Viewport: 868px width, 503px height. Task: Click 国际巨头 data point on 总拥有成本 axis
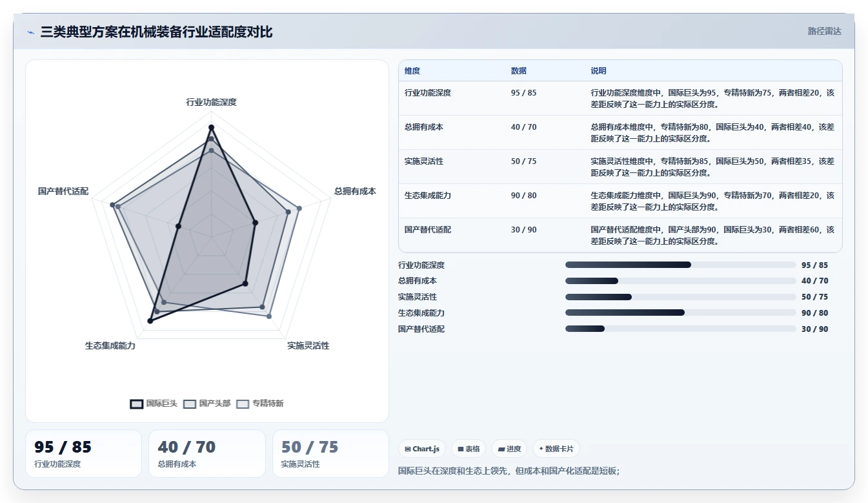tap(255, 223)
